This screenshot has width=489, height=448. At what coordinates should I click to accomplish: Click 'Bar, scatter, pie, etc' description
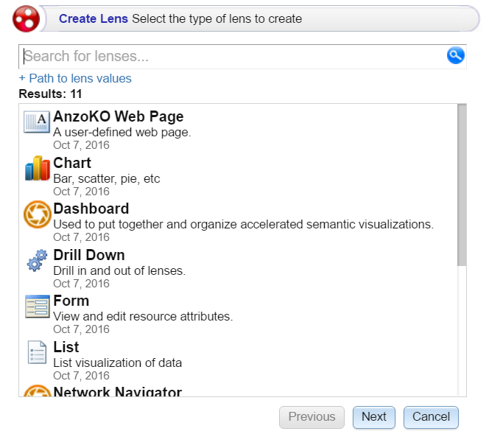pyautogui.click(x=107, y=179)
